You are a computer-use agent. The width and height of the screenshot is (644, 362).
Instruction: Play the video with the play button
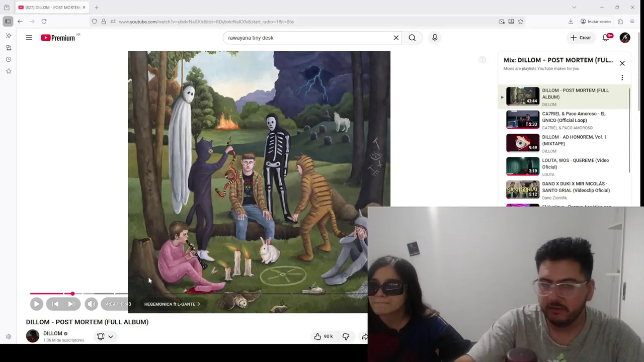36,304
